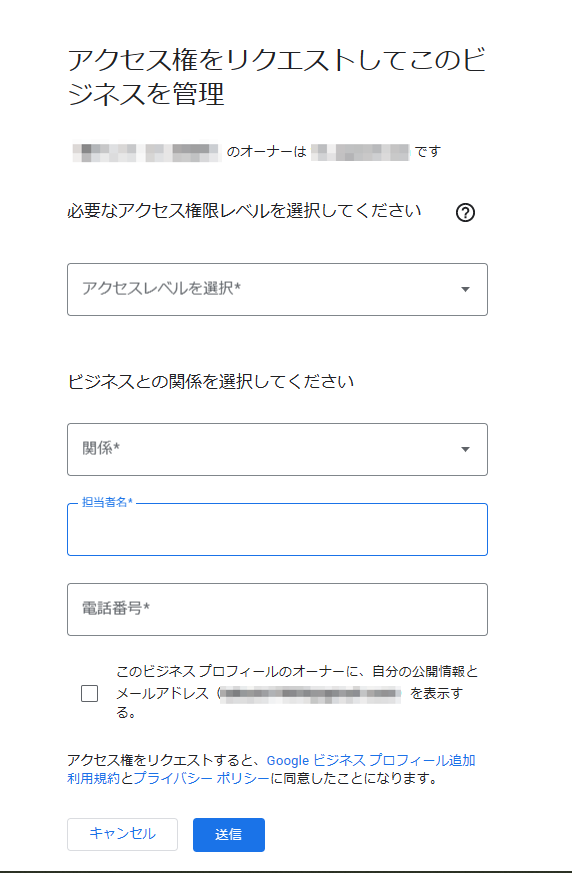
Task: Click the help question mark icon
Action: [x=465, y=212]
